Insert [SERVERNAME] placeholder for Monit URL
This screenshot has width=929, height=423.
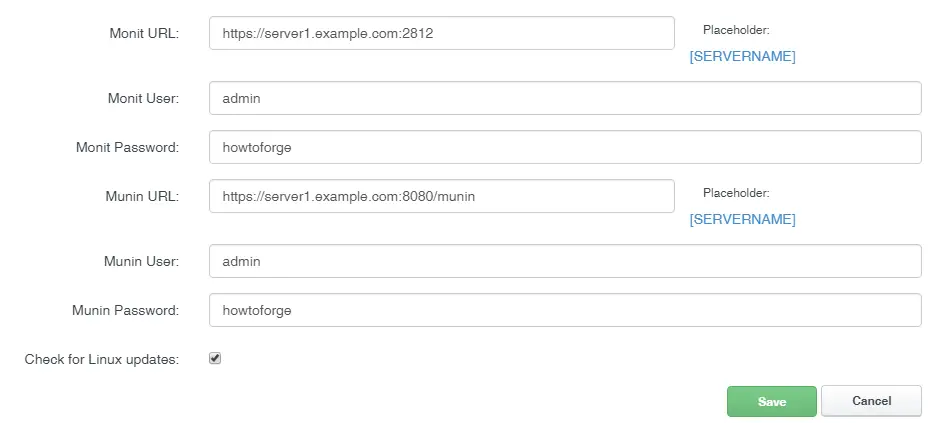[x=742, y=56]
